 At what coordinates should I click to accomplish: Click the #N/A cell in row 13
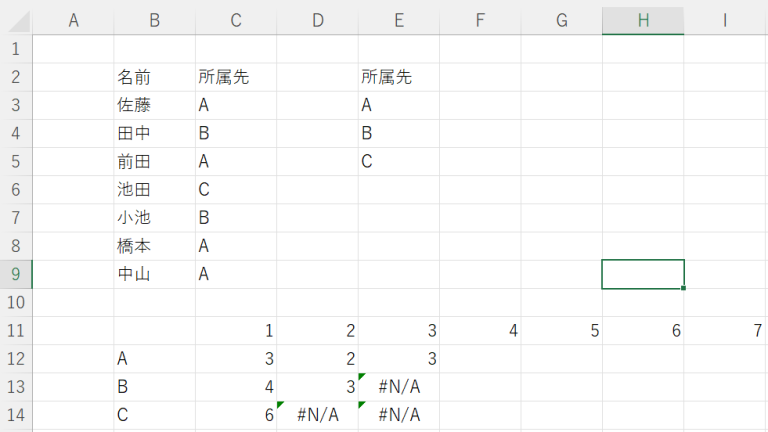[399, 387]
